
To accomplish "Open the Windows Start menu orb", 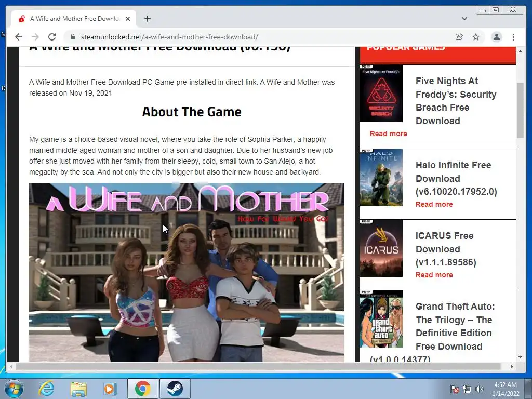I will [x=14, y=389].
